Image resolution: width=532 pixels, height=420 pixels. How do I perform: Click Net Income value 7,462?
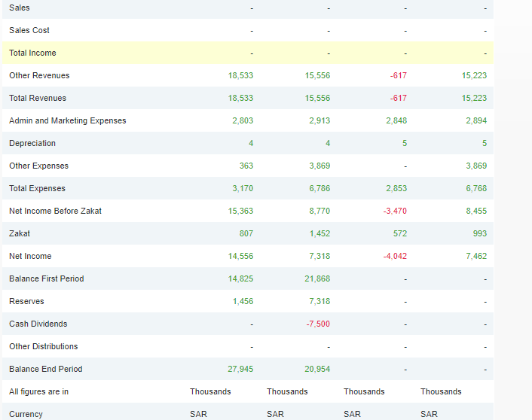coord(476,256)
